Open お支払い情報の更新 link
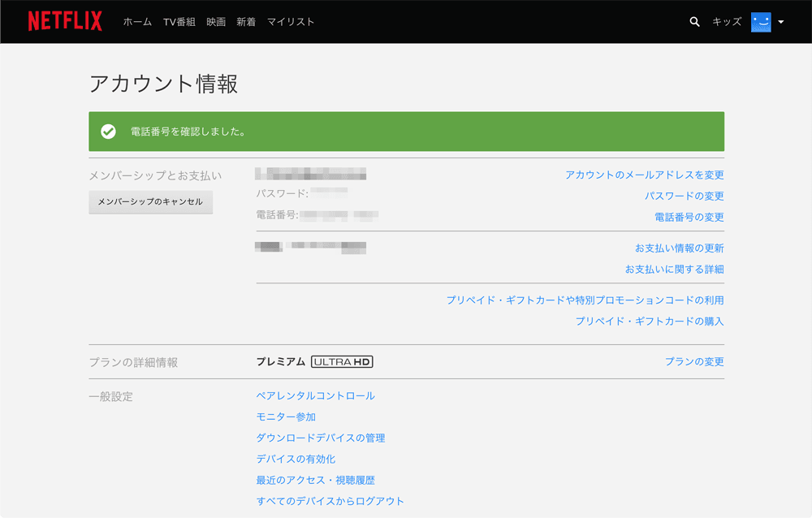 (680, 248)
